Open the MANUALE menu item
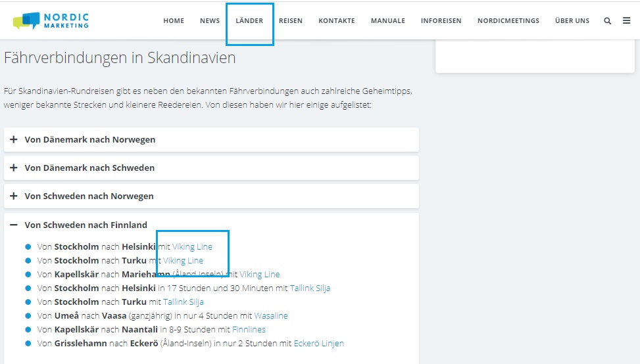 click(x=388, y=21)
